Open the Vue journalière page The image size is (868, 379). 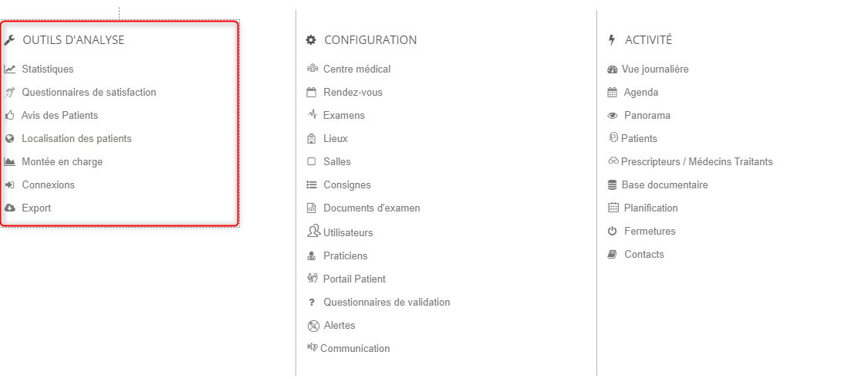655,69
